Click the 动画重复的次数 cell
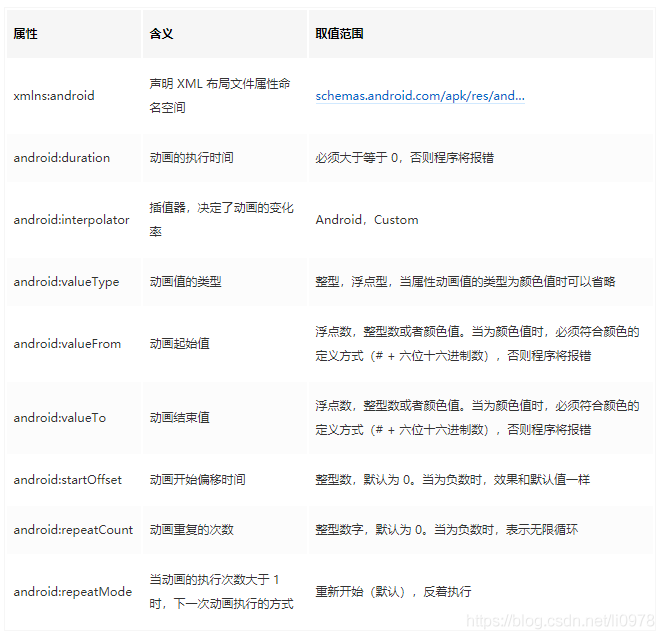The image size is (664, 639). coord(225,529)
